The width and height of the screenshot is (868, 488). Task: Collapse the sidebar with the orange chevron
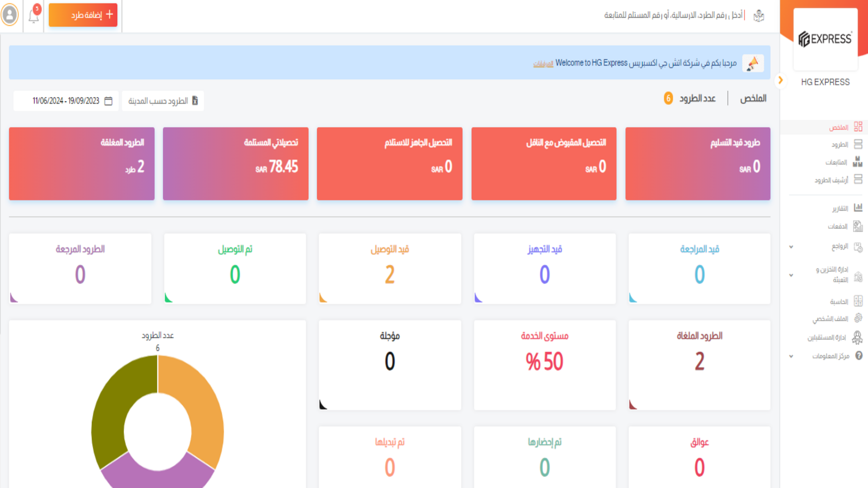click(x=780, y=80)
